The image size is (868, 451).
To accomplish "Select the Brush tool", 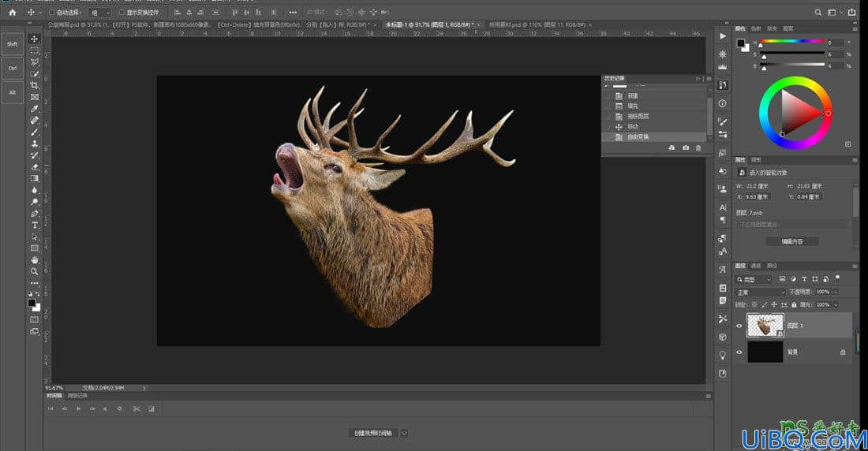I will click(x=34, y=132).
